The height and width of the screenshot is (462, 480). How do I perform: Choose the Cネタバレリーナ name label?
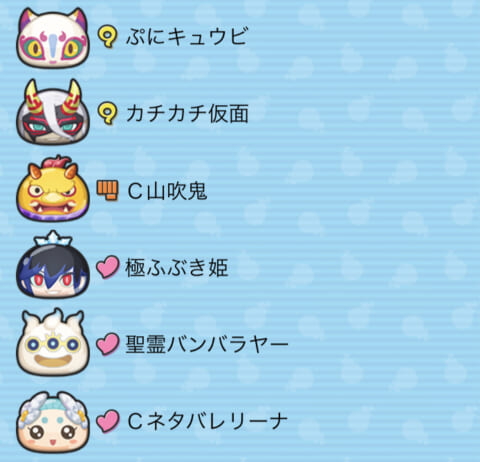pos(207,421)
